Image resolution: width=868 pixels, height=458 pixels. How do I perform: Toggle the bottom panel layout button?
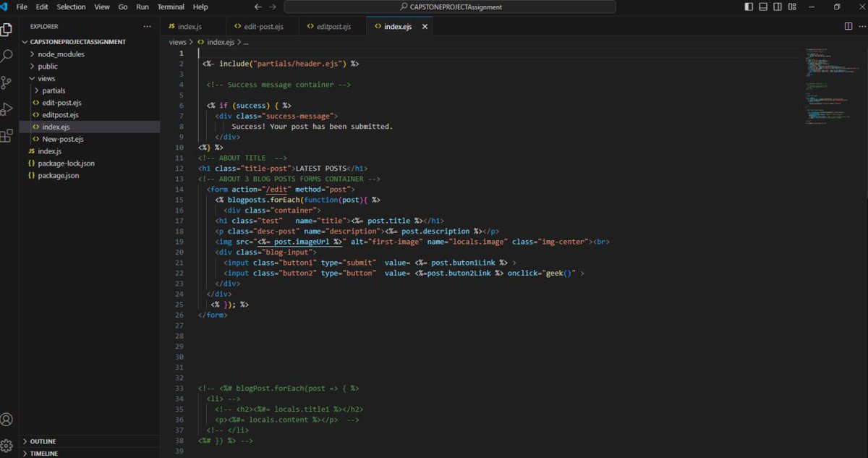763,7
